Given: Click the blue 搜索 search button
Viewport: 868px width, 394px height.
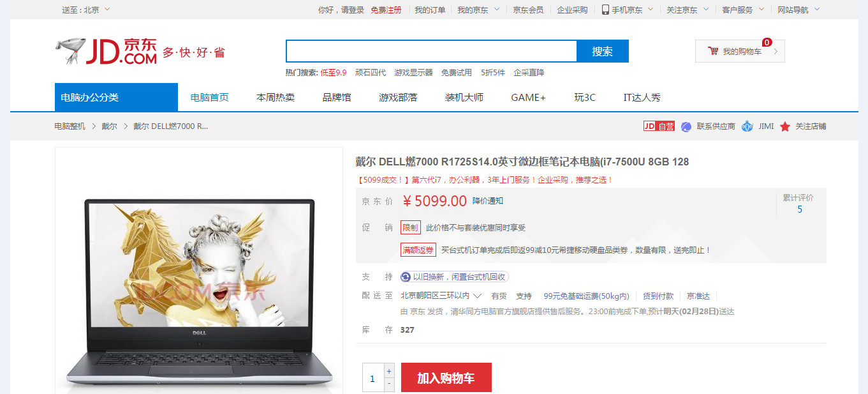Looking at the screenshot, I should point(603,51).
